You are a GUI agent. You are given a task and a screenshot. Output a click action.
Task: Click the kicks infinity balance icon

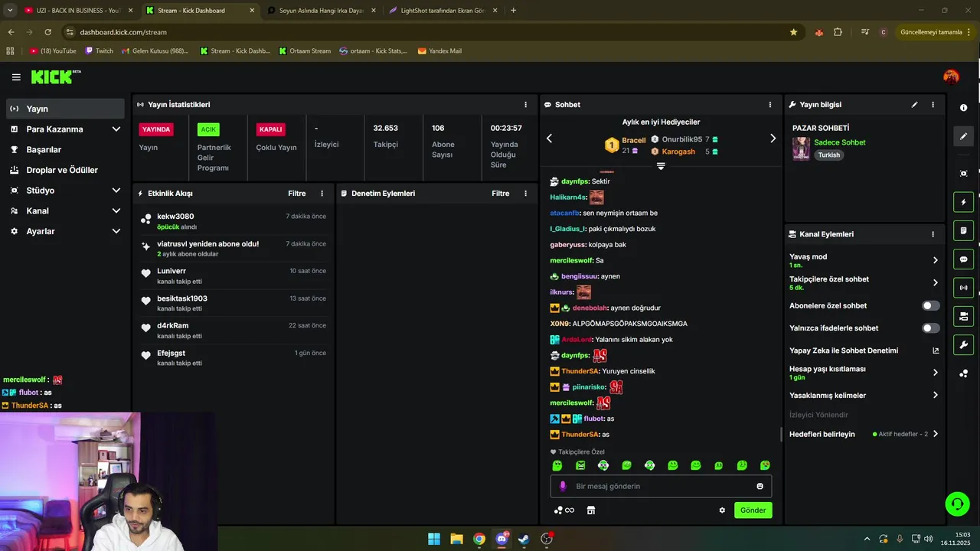coord(564,510)
